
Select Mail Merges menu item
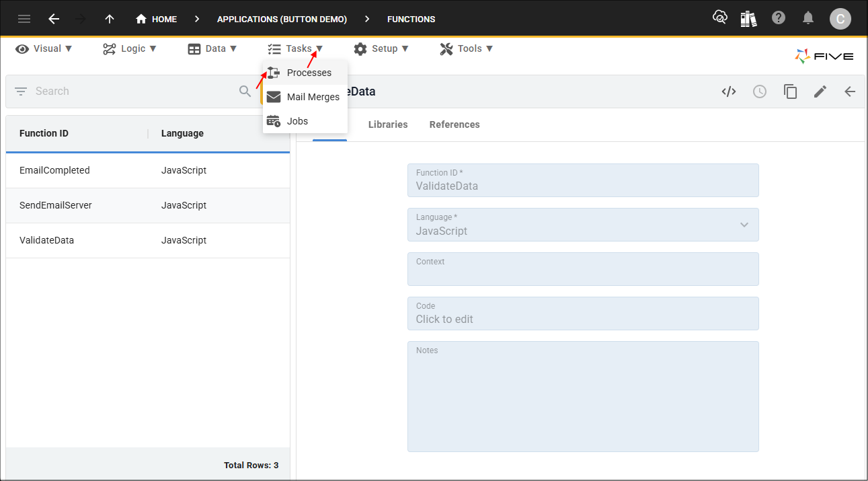click(x=305, y=97)
